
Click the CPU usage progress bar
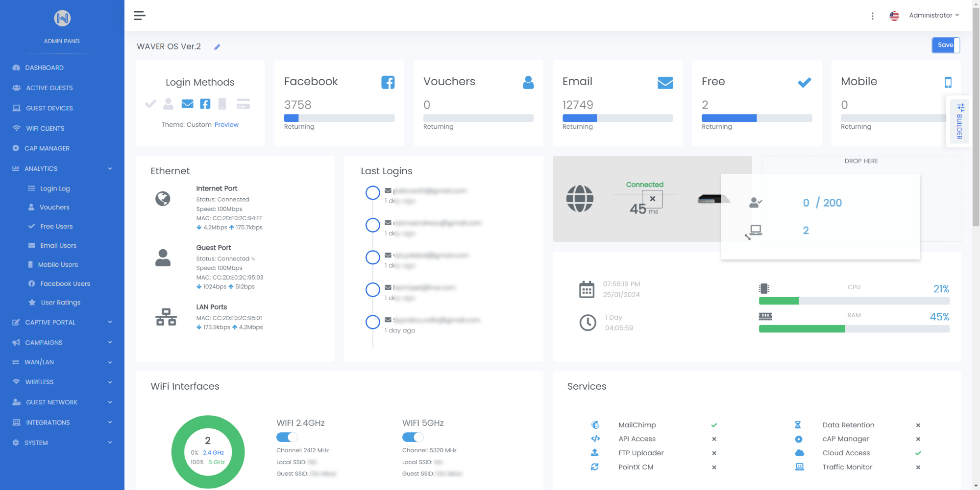(x=854, y=301)
